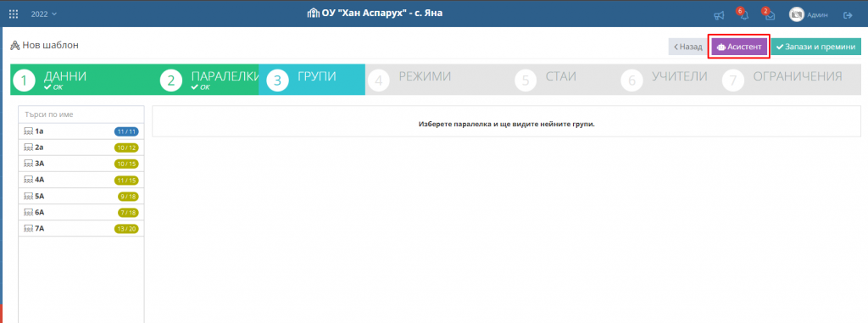Open messages inbox with 2 badge

coord(769,14)
